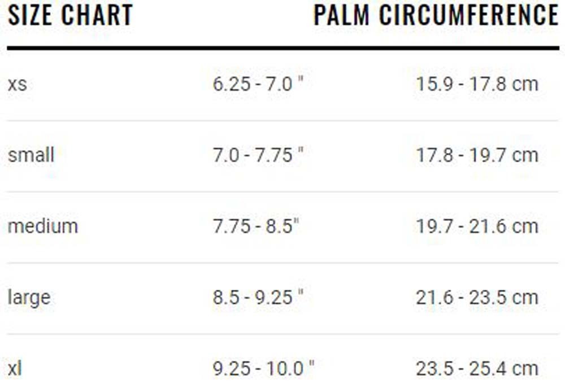Image resolution: width=565 pixels, height=392 pixels.
Task: Click the 21.6 - 23.5 cm value
Action: coord(477,297)
